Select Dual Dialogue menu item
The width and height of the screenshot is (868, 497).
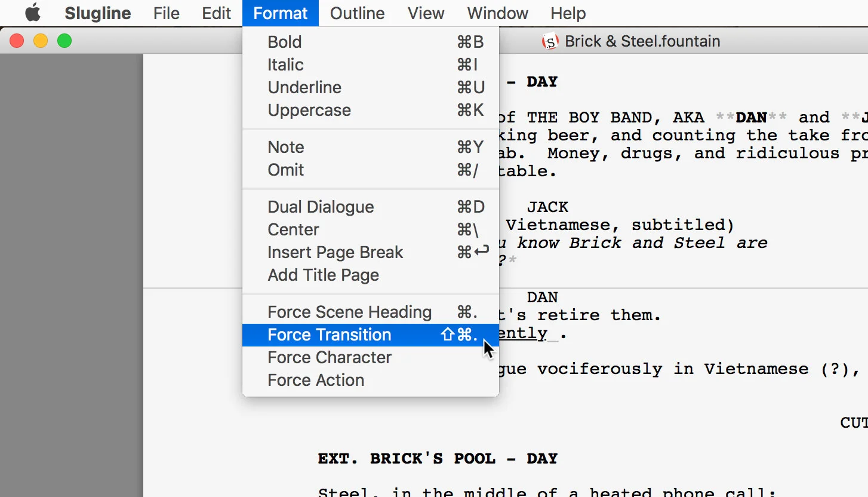tap(371, 207)
